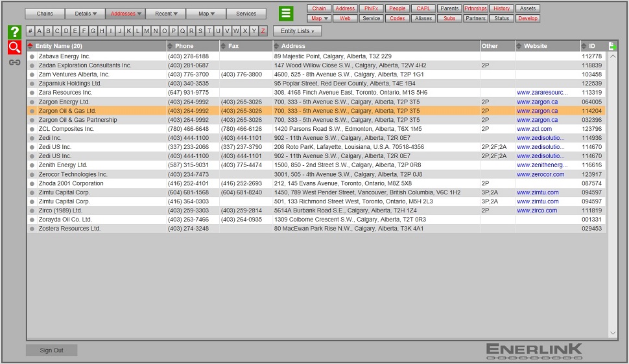Open the Status panel

[x=502, y=18]
